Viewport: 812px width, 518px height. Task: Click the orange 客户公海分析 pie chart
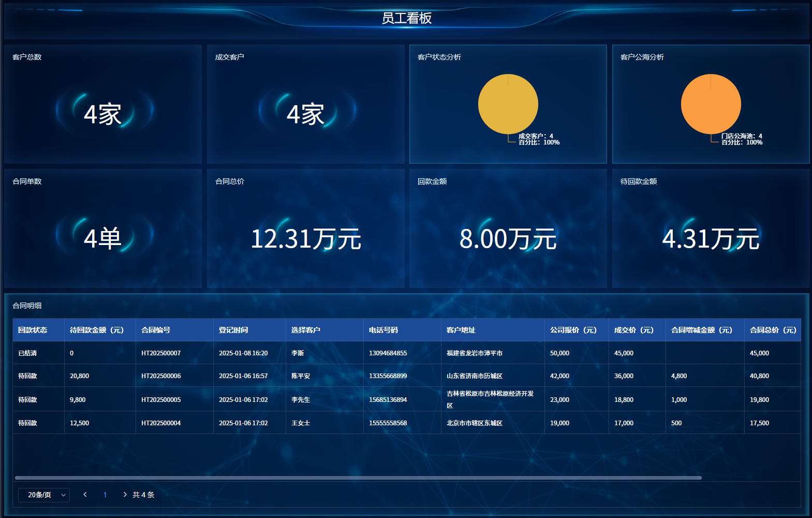pos(711,104)
